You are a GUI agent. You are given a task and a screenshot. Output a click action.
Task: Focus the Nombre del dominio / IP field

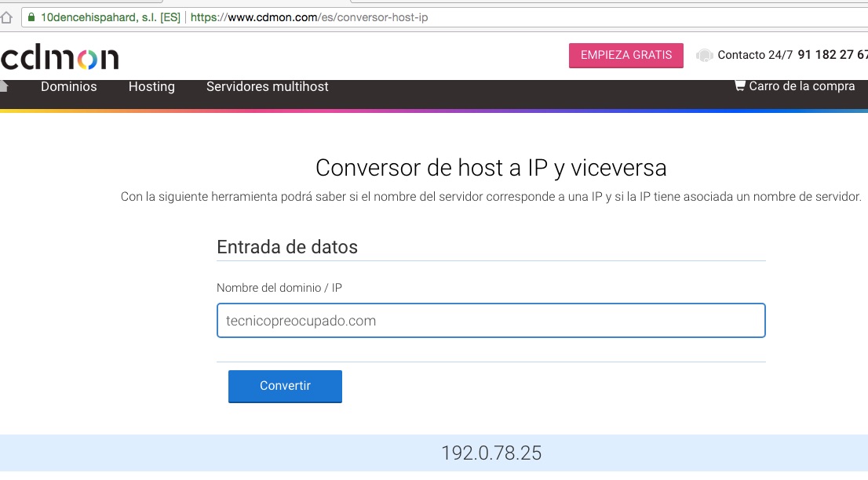(x=491, y=321)
